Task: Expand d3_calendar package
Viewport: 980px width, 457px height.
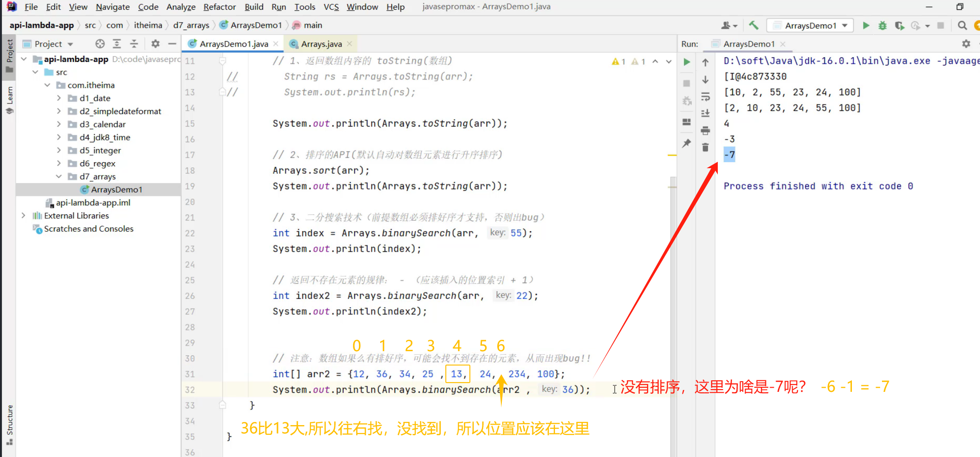Action: (x=59, y=124)
